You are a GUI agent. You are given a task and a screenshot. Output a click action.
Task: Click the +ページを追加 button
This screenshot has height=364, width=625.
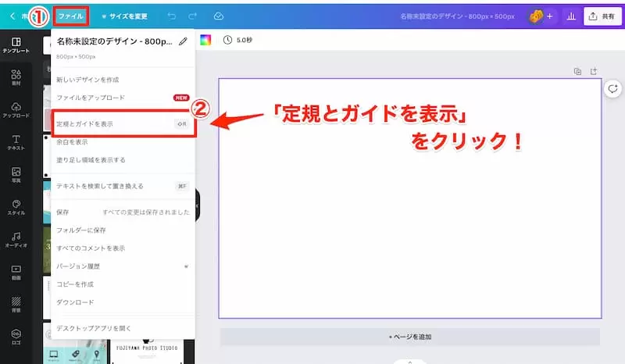[410, 337]
